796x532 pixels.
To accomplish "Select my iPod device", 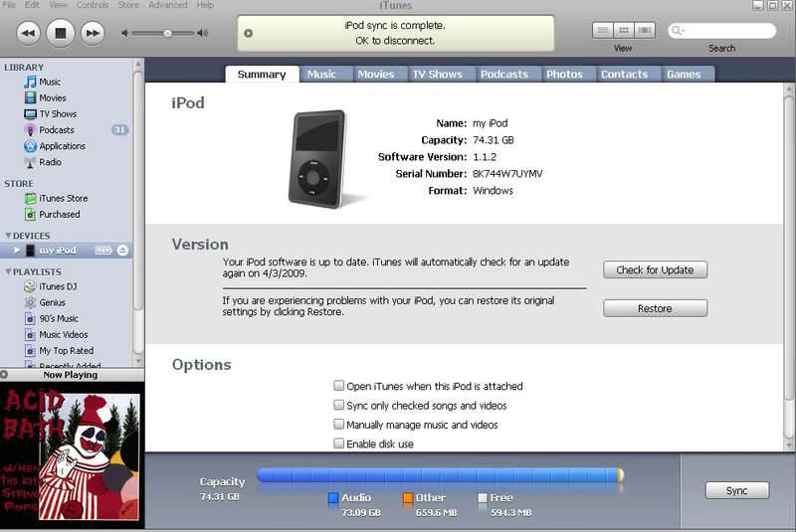I will (x=58, y=251).
